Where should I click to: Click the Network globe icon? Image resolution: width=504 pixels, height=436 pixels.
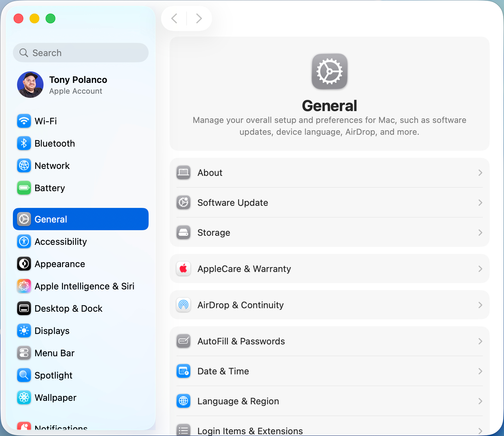pos(24,166)
